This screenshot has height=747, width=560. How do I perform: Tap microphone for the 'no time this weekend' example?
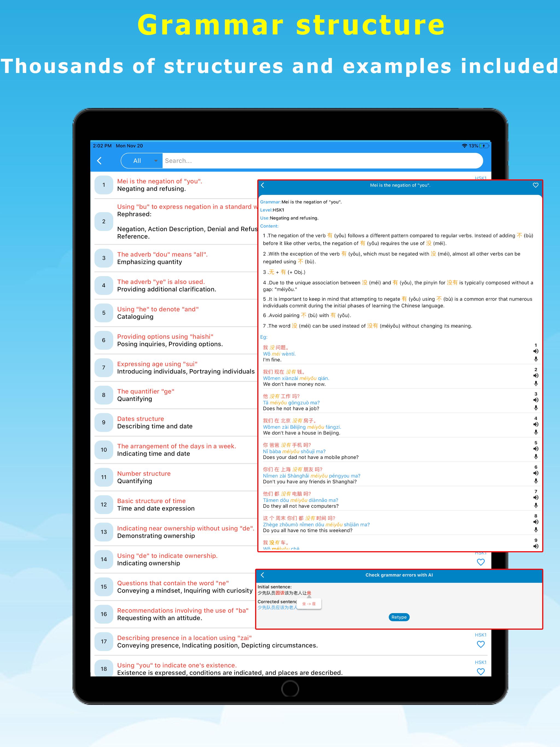click(536, 530)
